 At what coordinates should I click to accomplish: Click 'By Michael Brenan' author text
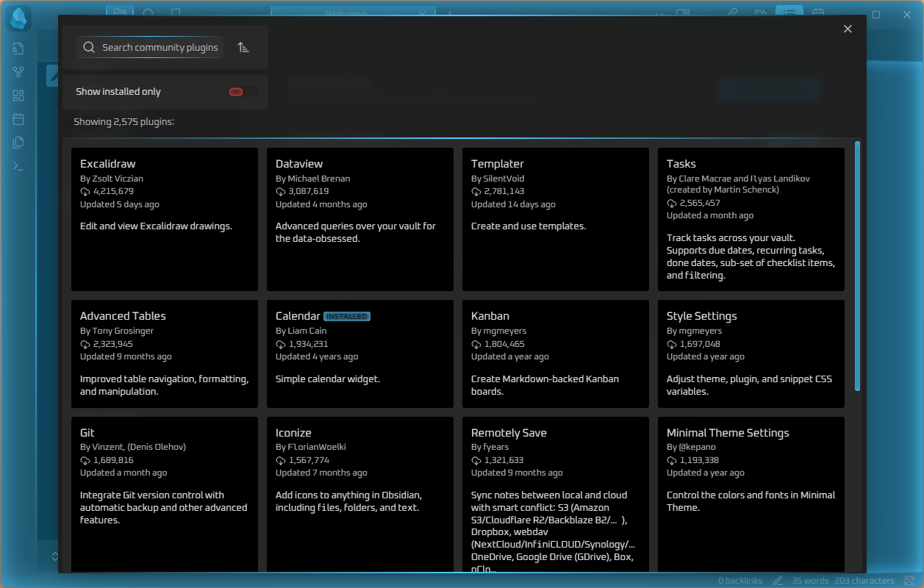point(313,179)
